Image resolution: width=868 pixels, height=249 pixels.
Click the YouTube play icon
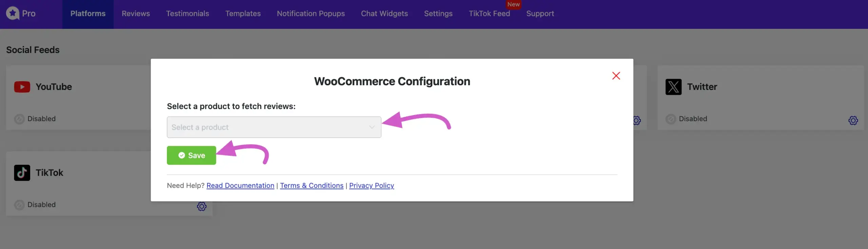(x=22, y=87)
